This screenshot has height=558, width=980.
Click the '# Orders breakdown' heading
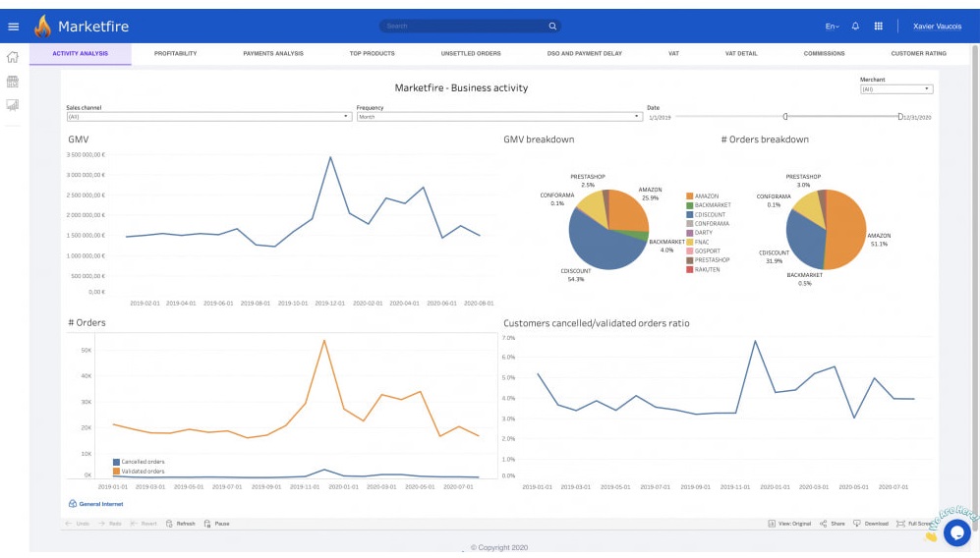(x=765, y=139)
